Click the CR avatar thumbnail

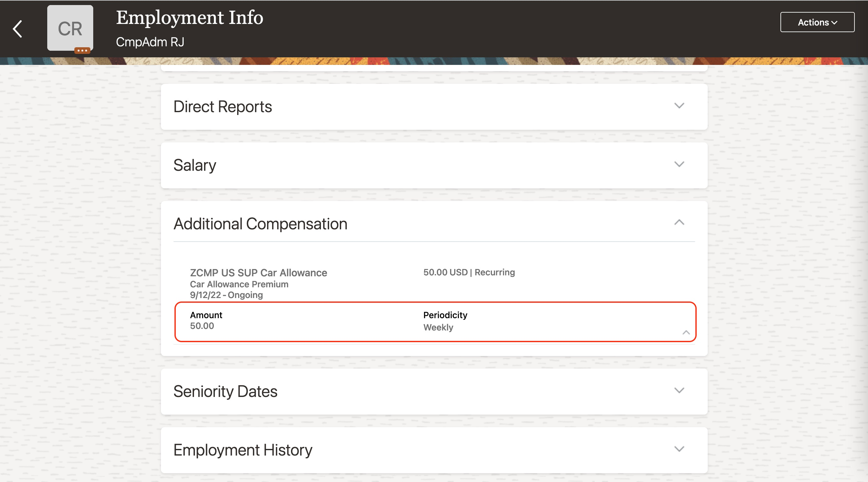tap(70, 28)
